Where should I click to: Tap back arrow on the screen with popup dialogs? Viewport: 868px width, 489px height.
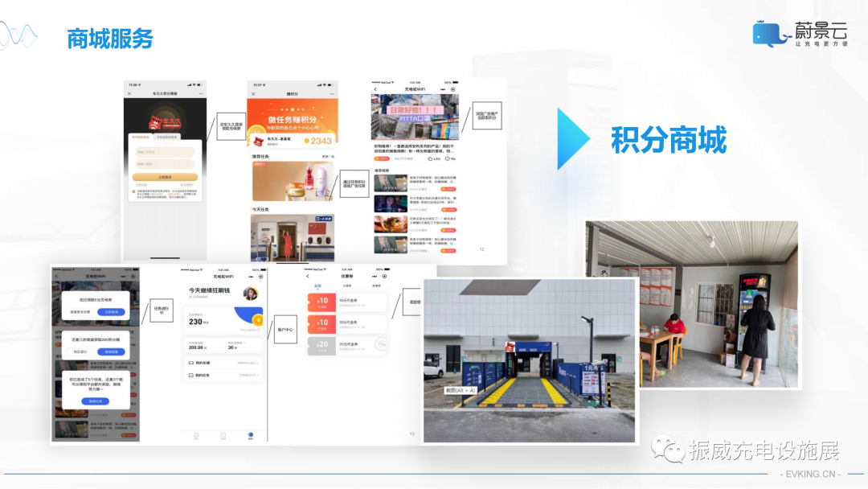pyautogui.click(x=56, y=276)
